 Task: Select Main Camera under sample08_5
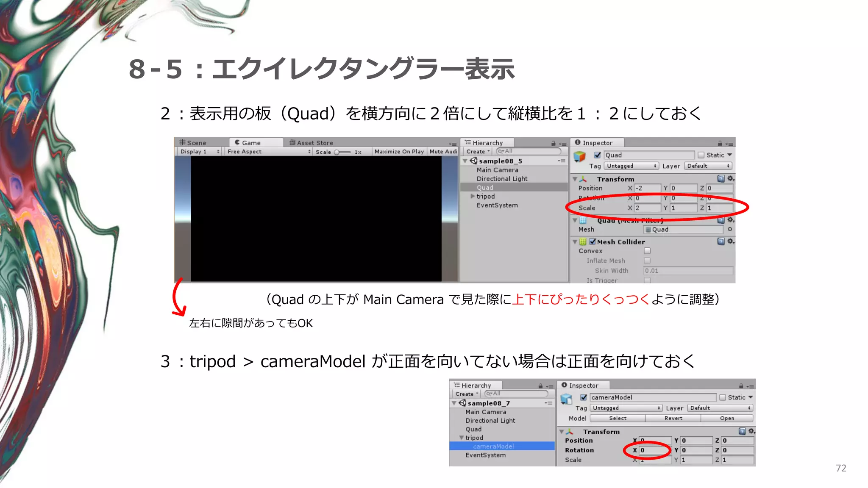pos(498,170)
